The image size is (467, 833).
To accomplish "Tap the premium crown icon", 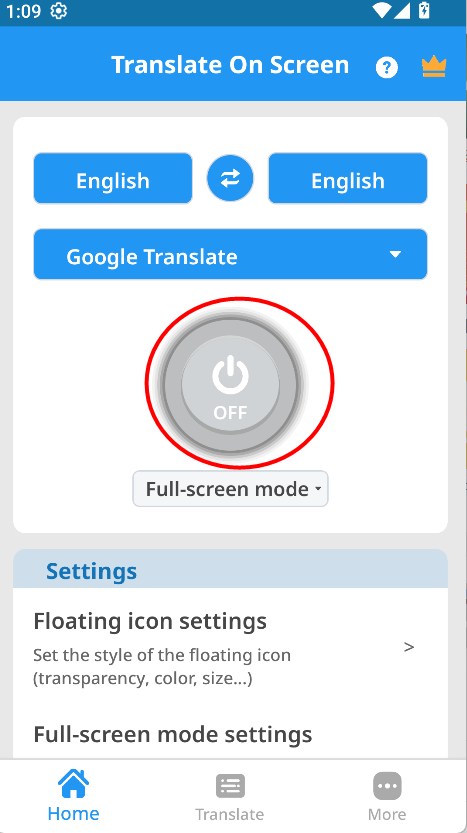I will pyautogui.click(x=434, y=67).
